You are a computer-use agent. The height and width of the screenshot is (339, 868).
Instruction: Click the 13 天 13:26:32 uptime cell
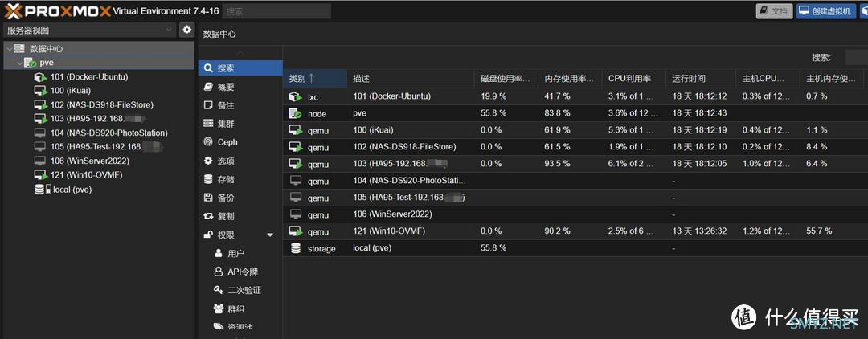tap(700, 231)
